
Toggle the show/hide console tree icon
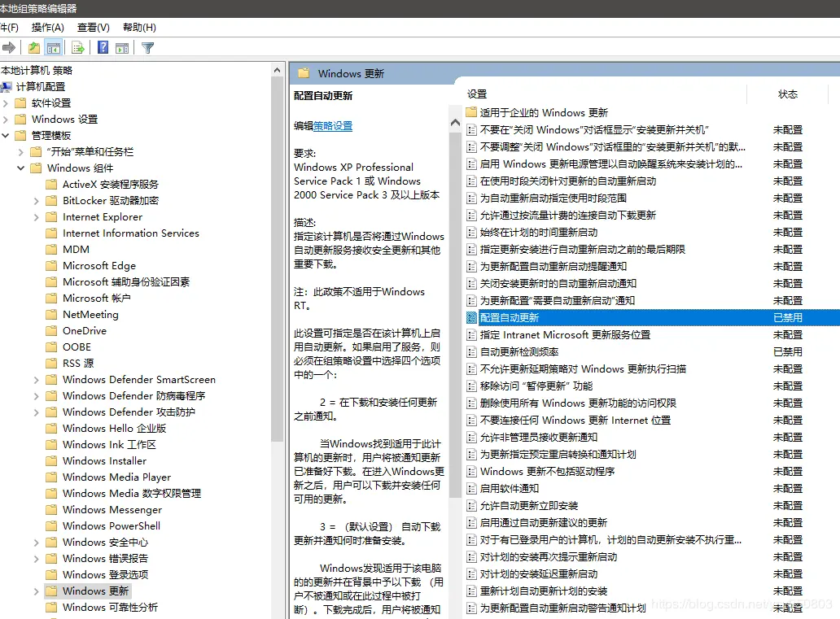point(55,47)
